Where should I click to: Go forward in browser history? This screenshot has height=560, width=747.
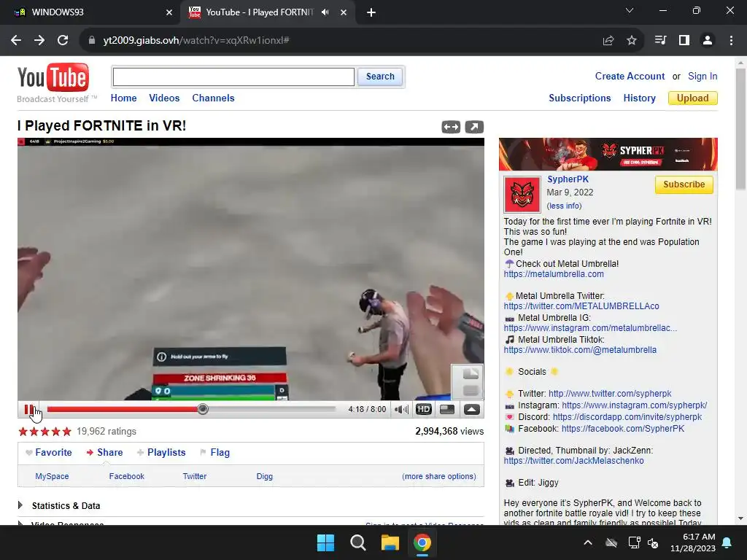(39, 41)
